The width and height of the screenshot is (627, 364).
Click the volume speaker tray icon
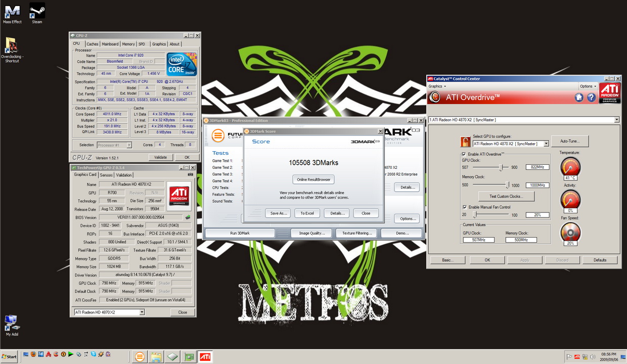coord(593,357)
